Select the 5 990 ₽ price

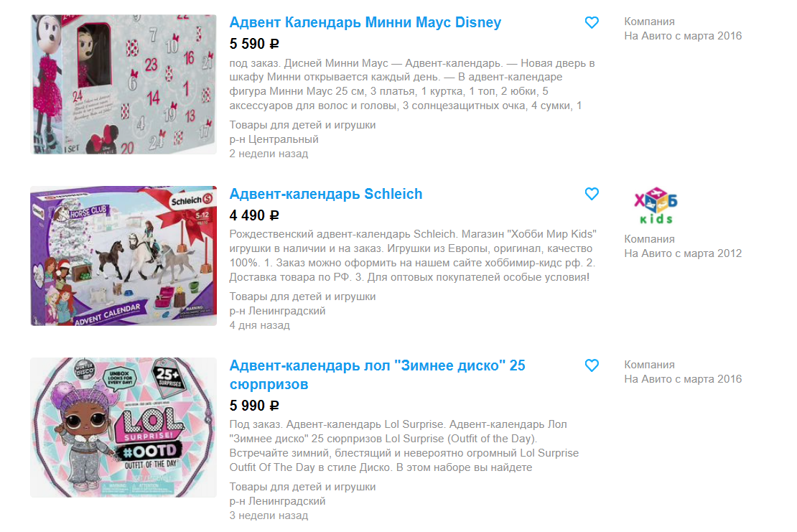pos(254,406)
